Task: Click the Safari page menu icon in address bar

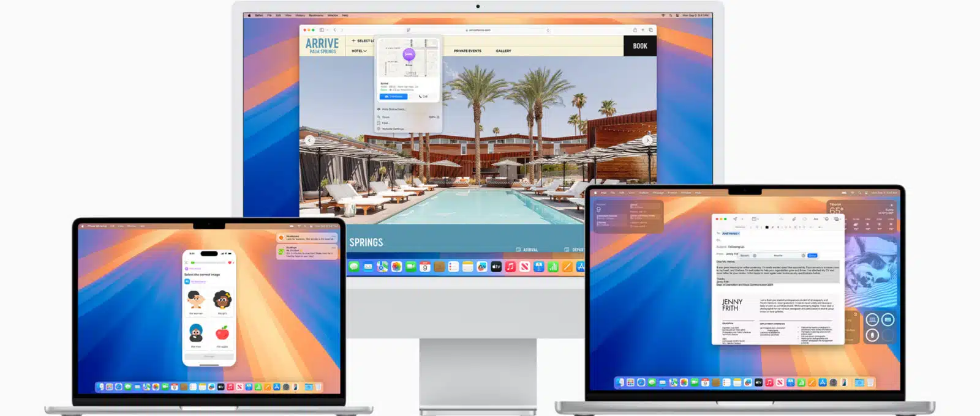Action: coord(409,29)
